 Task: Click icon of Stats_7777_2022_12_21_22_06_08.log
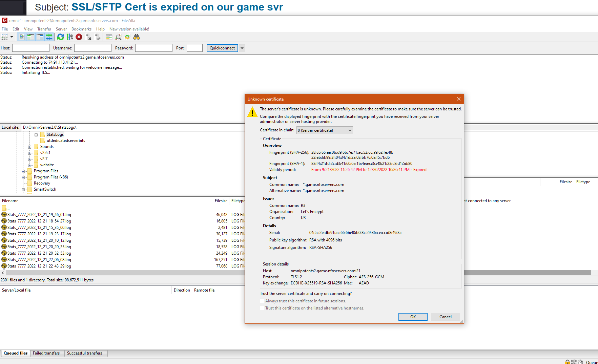[x=4, y=259]
